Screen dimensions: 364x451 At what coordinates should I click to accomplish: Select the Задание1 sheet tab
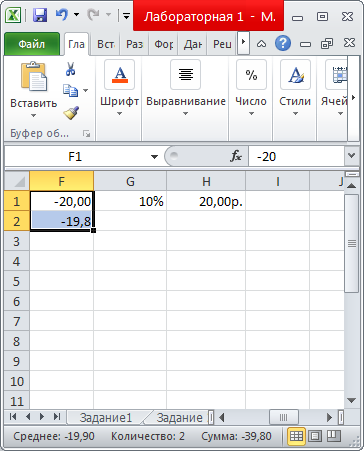[x=106, y=417]
